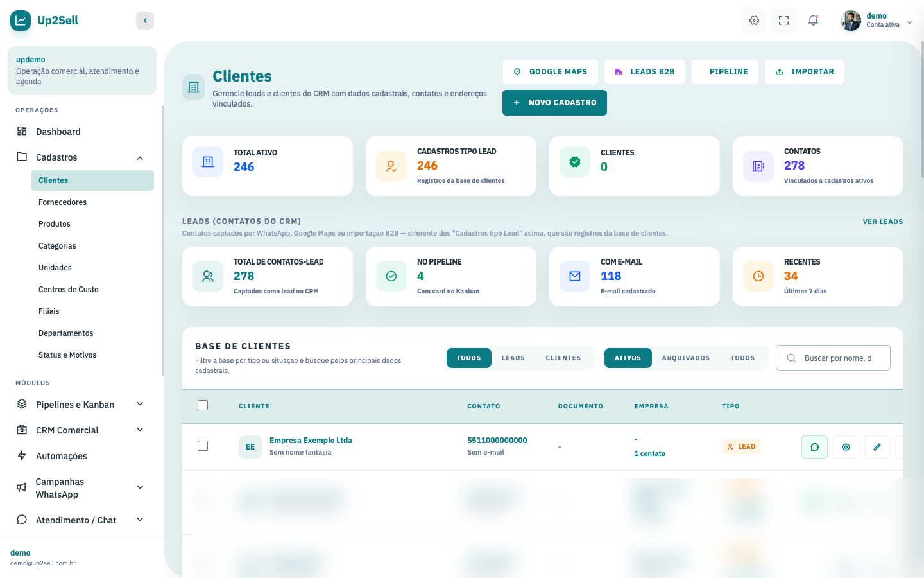Image resolution: width=924 pixels, height=578 pixels.
Task: View details of Empresa Exemplo Ltda
Action: (846, 447)
